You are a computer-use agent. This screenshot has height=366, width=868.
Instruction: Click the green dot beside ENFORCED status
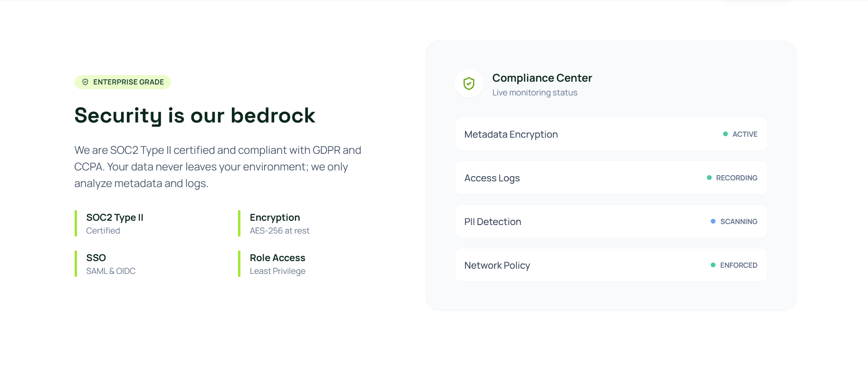click(713, 265)
